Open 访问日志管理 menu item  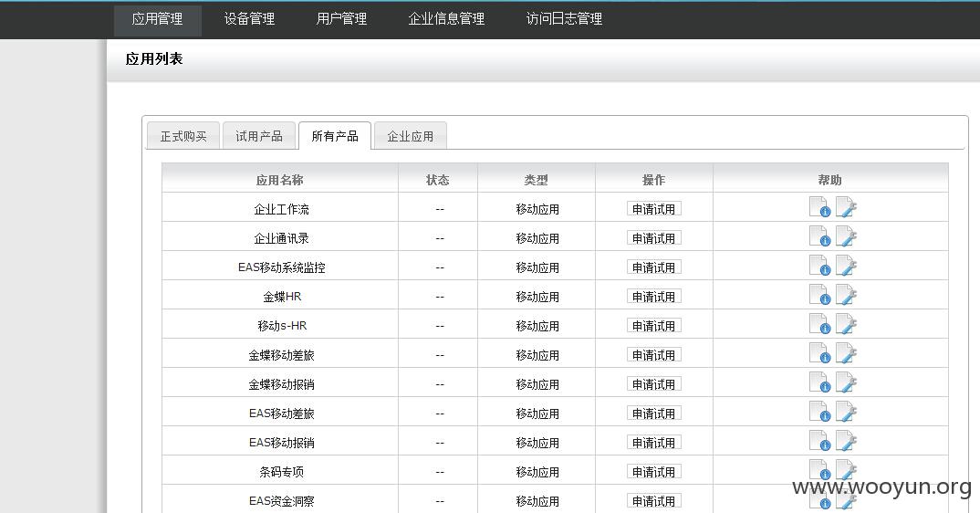565,19
